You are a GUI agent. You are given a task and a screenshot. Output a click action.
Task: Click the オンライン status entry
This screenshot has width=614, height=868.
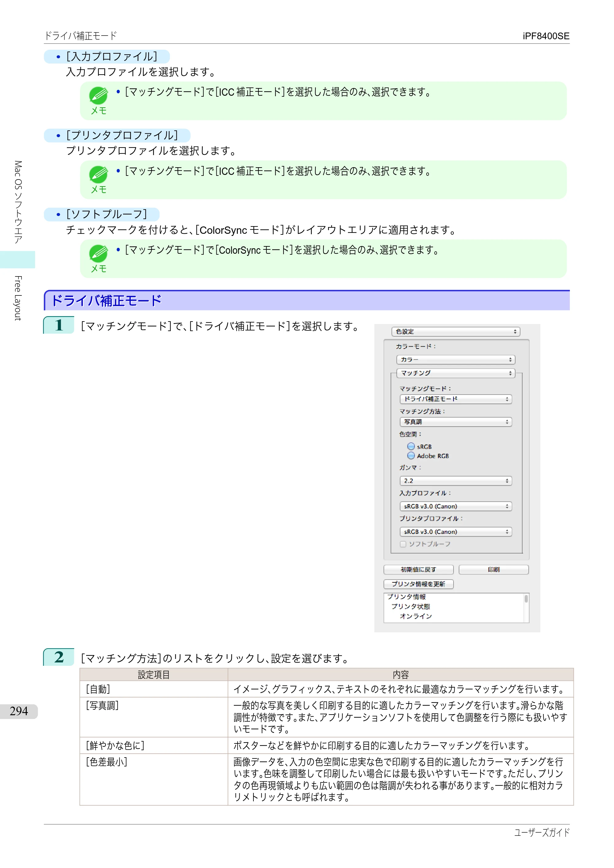point(416,616)
